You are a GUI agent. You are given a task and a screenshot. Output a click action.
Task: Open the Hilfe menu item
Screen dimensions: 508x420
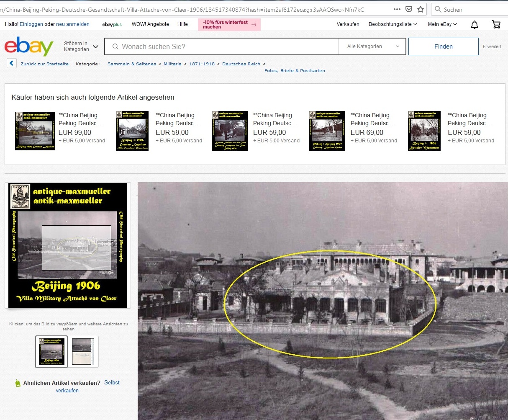coord(182,24)
